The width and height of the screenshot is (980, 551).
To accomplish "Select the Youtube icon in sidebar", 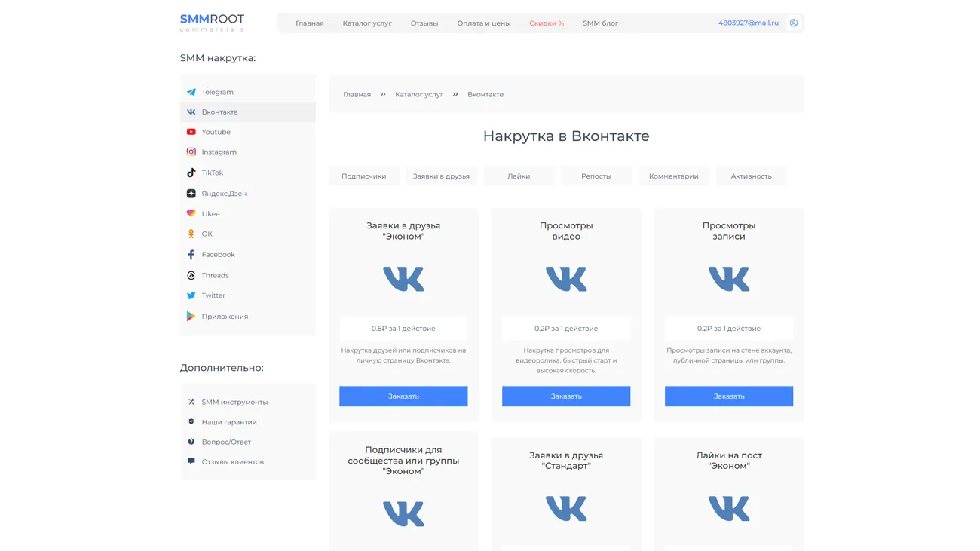I will click(x=191, y=132).
